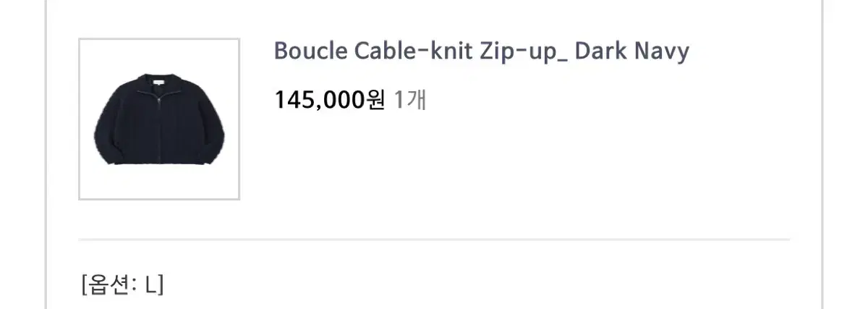Click the 원 currency character
868x309 pixels.
pyautogui.click(x=376, y=100)
